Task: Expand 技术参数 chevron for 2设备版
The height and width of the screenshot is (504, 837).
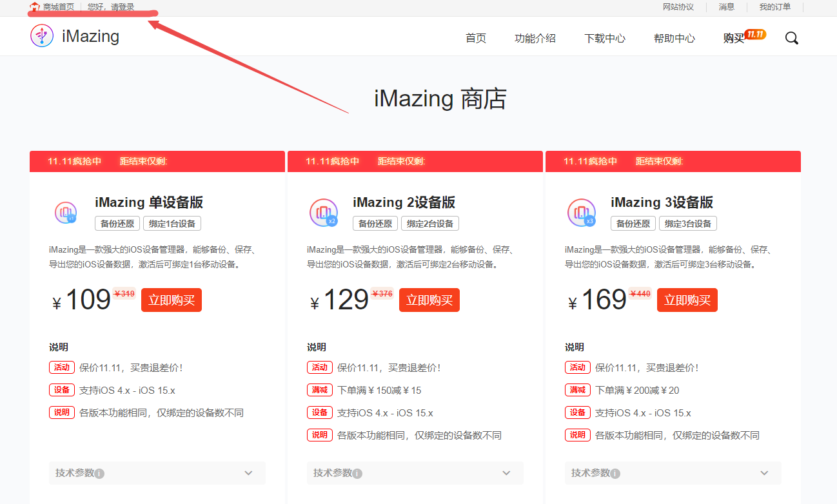Action: tap(507, 473)
